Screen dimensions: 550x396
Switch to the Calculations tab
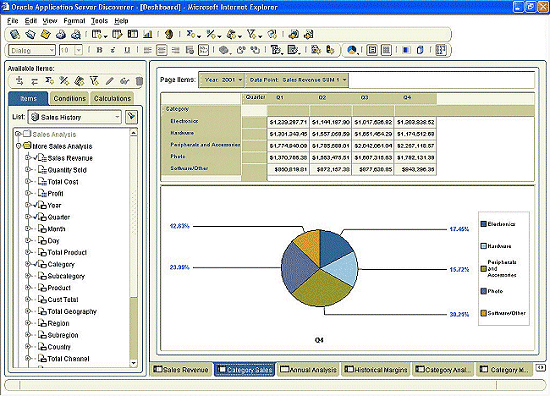click(x=112, y=99)
